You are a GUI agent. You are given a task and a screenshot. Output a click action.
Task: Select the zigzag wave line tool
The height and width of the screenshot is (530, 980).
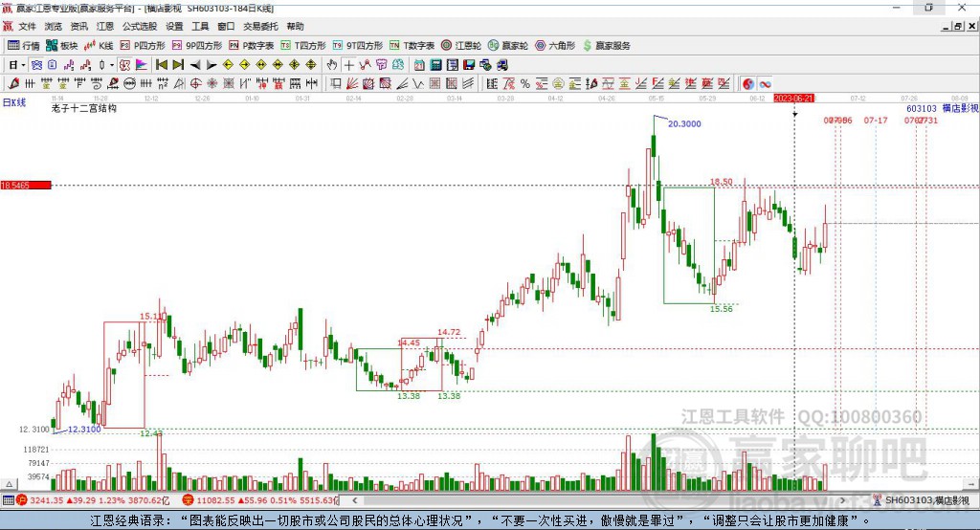tap(417, 84)
